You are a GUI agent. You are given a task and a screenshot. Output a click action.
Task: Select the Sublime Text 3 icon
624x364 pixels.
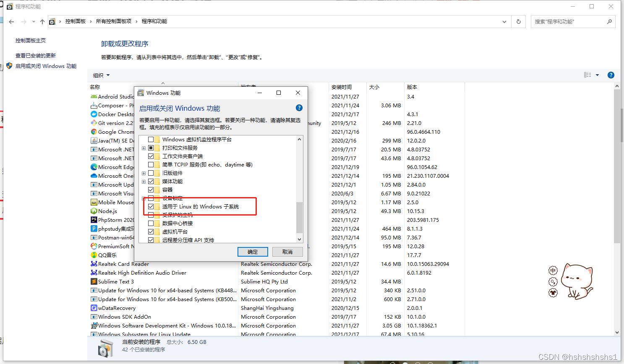click(x=94, y=281)
